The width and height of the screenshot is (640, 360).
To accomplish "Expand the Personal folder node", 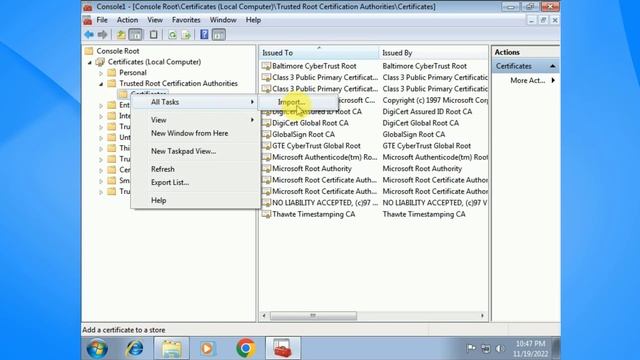I will 101,73.
